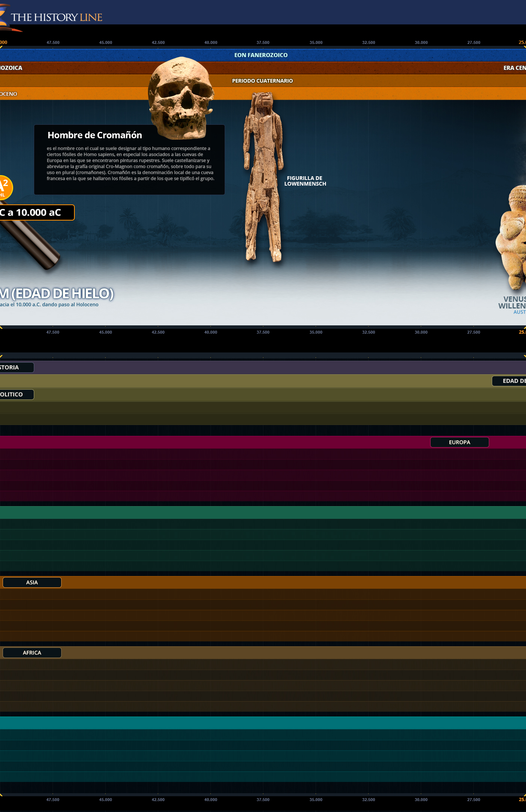Open the Cro-Magnon skull image

[x=181, y=98]
